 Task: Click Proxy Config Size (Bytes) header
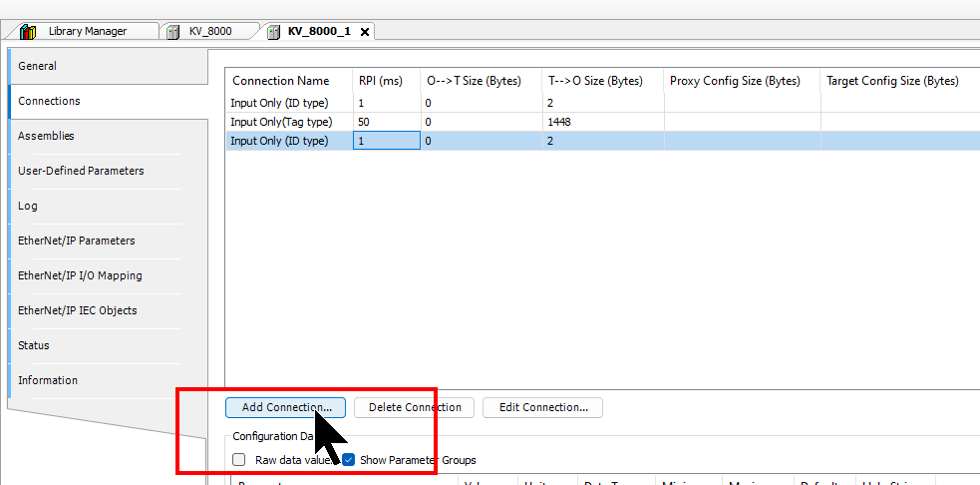(x=743, y=81)
